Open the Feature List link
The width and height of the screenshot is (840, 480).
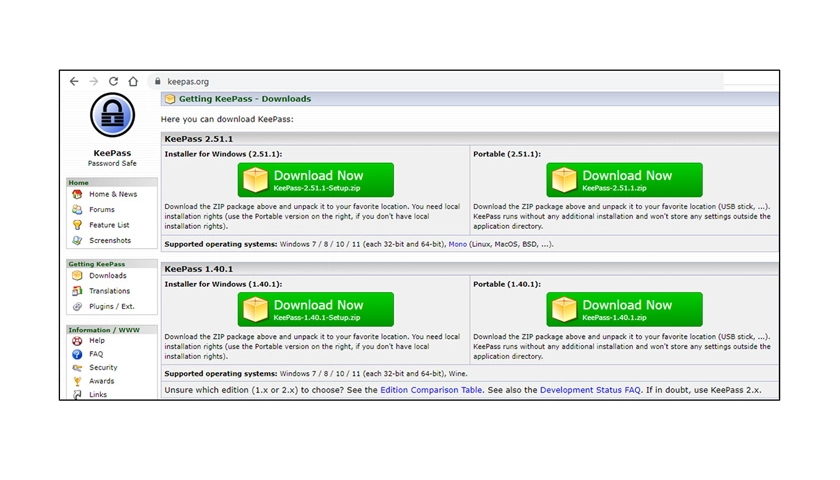coord(109,225)
